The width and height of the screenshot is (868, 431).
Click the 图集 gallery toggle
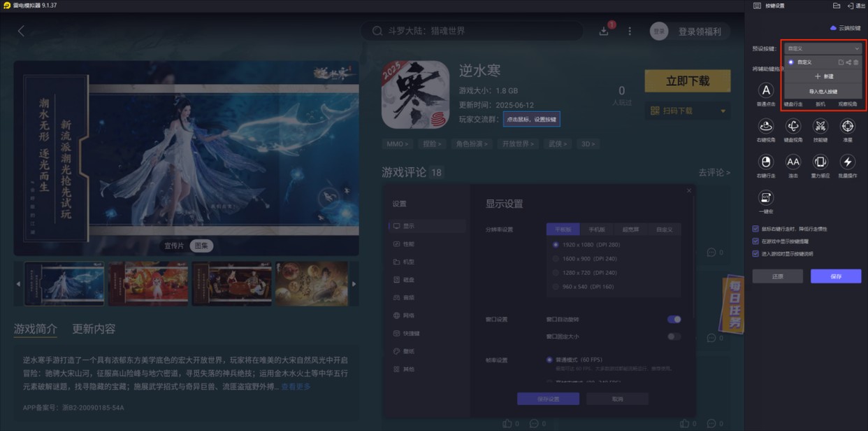pos(201,246)
